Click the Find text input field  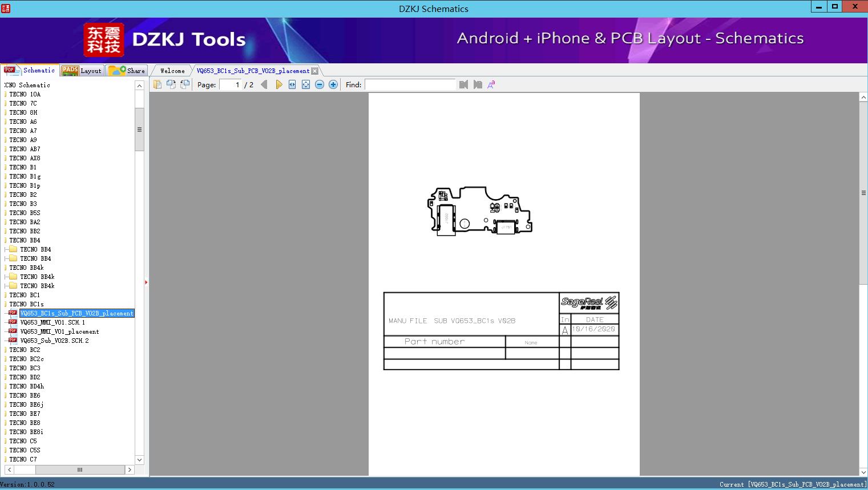tap(410, 84)
